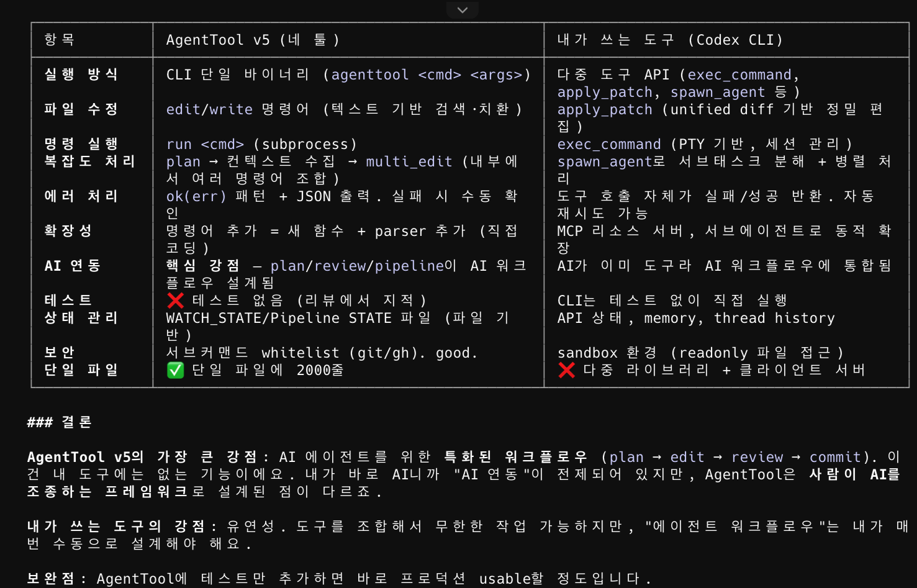Click the 파일 수정 row label
Screen dimensions: 917x588
pos(81,109)
